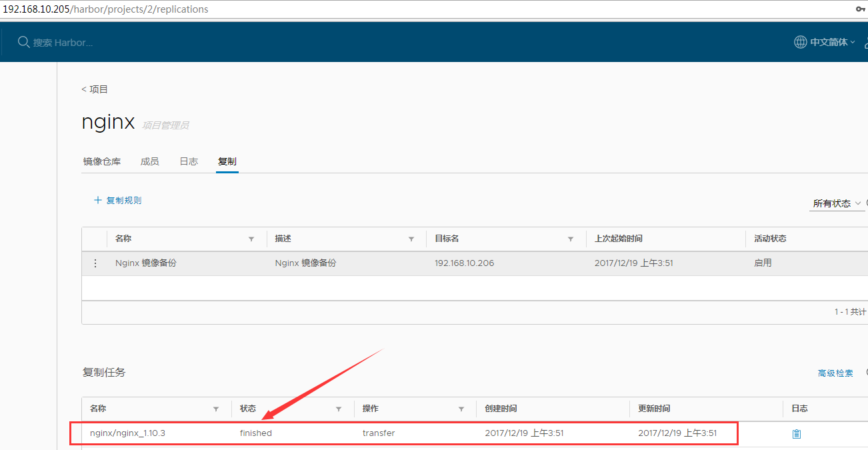Open filter for 描述 column
Image resolution: width=868 pixels, height=450 pixels.
(x=411, y=239)
